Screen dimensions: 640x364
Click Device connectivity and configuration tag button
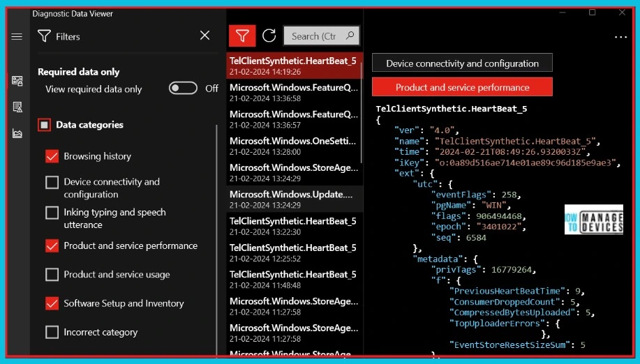point(462,63)
